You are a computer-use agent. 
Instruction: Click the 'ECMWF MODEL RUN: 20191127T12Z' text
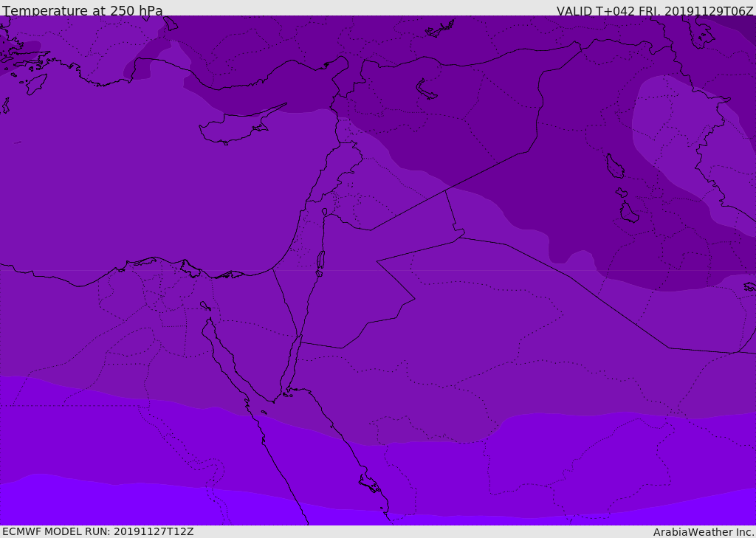click(x=98, y=532)
